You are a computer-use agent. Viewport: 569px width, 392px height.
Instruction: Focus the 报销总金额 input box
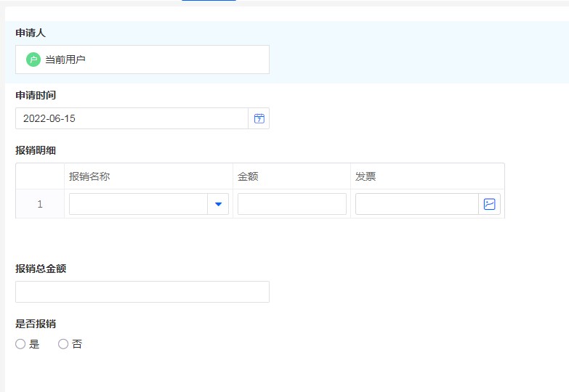[x=142, y=292]
